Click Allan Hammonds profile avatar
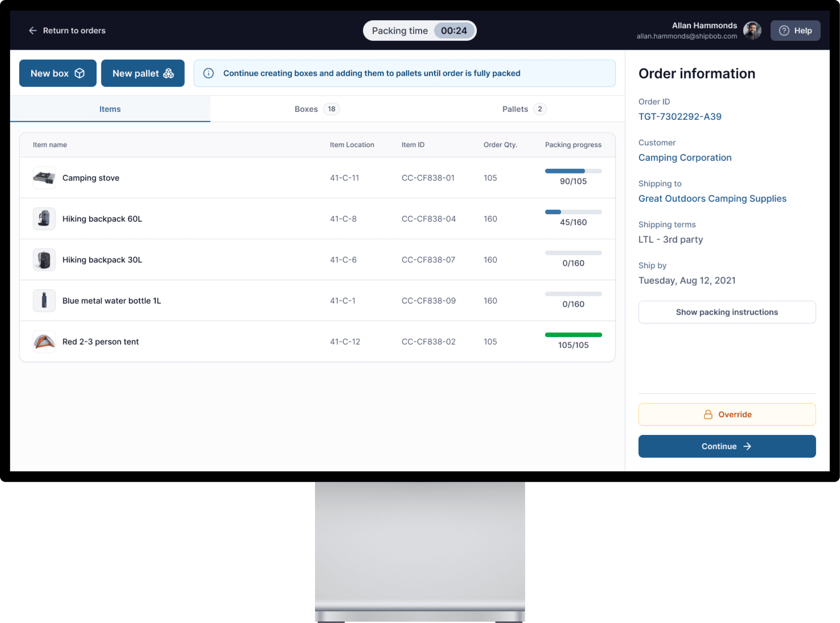 [752, 30]
